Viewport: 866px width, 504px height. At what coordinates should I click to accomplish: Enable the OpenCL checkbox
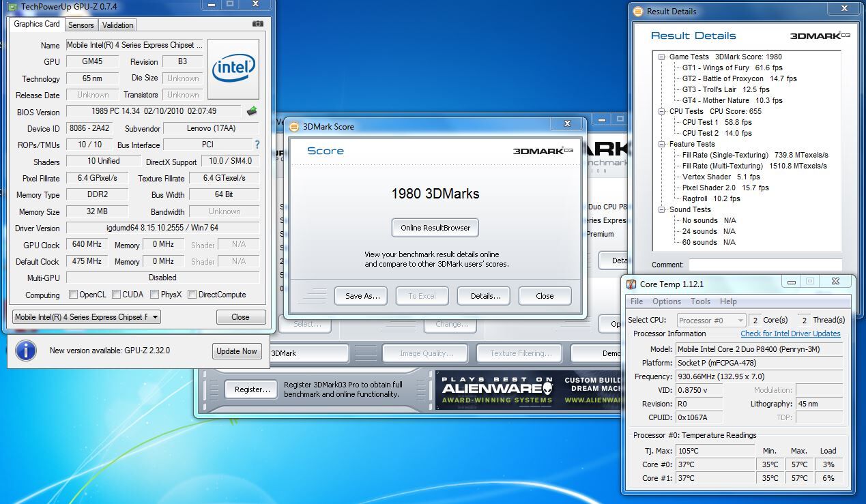coord(73,295)
